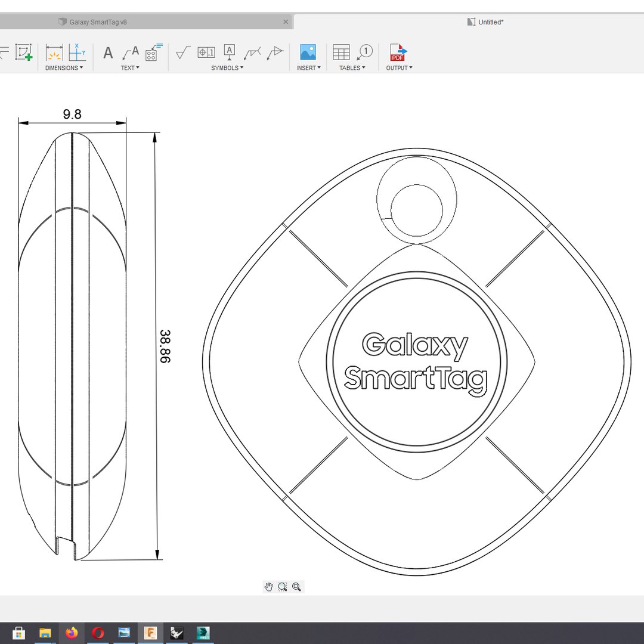Switch to Fusion 360 in the taskbar
The width and height of the screenshot is (644, 644).
[x=150, y=633]
